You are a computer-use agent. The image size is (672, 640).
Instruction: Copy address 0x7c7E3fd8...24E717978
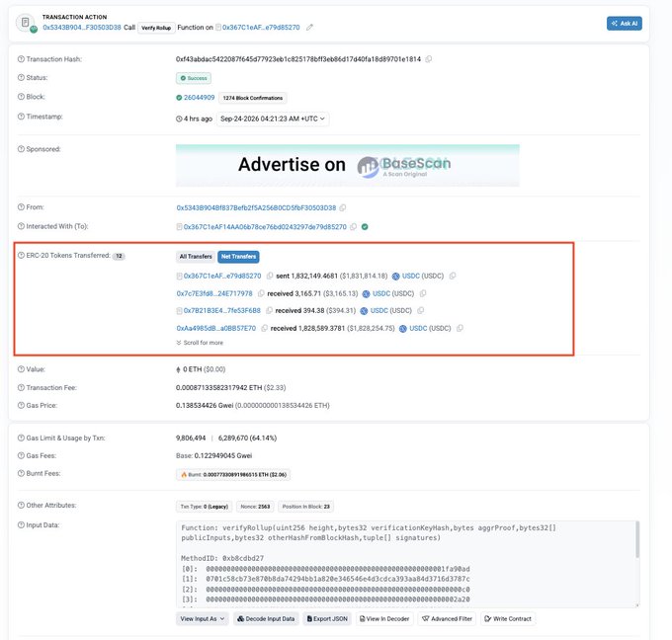pos(261,294)
